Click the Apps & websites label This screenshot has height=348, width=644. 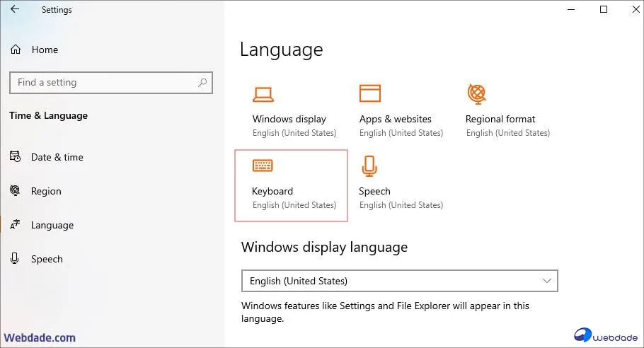coord(395,119)
